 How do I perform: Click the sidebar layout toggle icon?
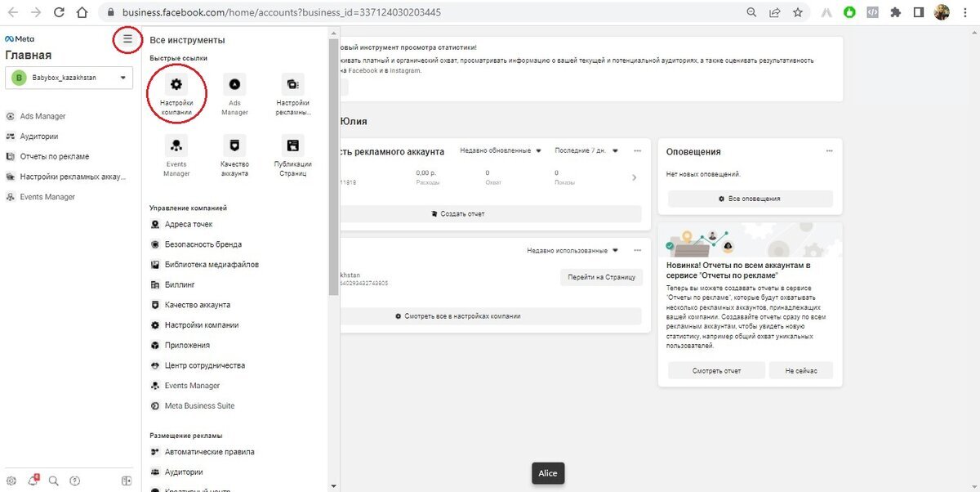[x=127, y=481]
